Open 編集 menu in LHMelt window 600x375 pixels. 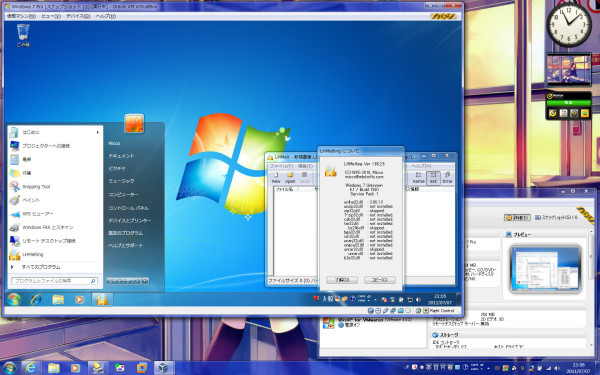coord(305,166)
